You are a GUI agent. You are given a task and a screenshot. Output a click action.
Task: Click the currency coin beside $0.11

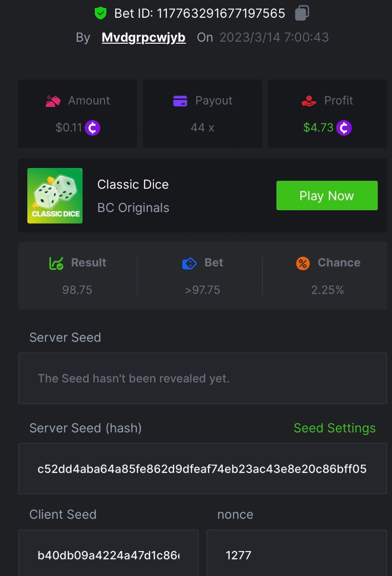(93, 128)
